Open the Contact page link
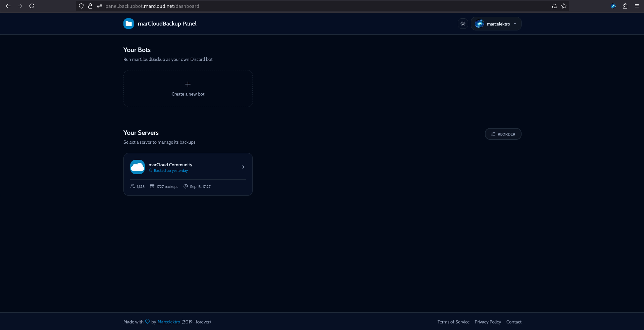The image size is (644, 330). (514, 322)
